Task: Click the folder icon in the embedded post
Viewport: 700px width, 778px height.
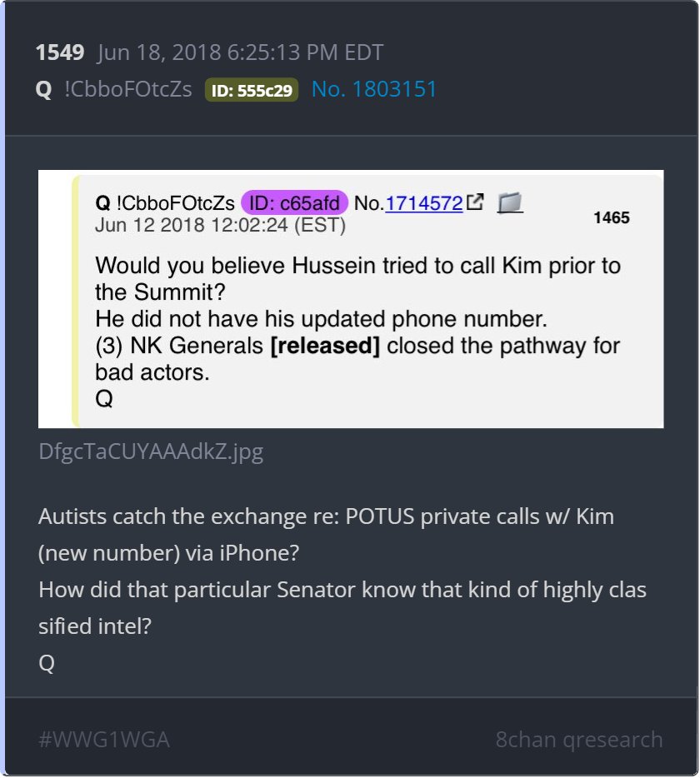Action: point(510,202)
